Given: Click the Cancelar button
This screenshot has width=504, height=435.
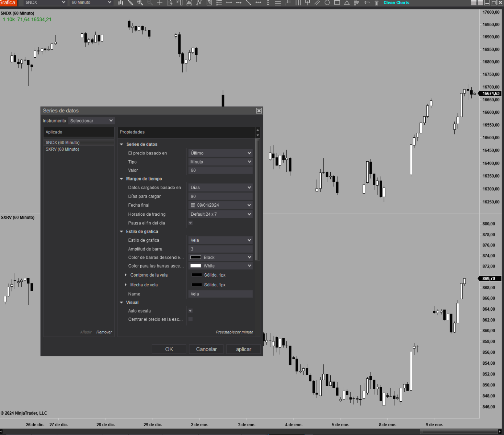Looking at the screenshot, I should click(x=206, y=349).
